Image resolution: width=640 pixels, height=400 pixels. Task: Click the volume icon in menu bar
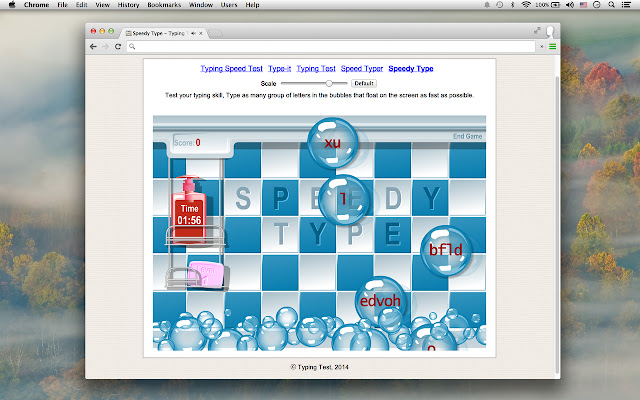point(570,5)
